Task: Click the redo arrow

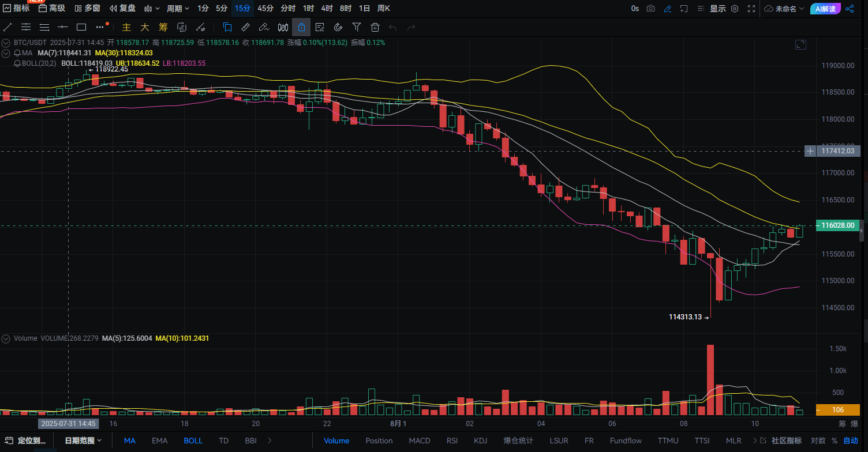Action: 411,27
